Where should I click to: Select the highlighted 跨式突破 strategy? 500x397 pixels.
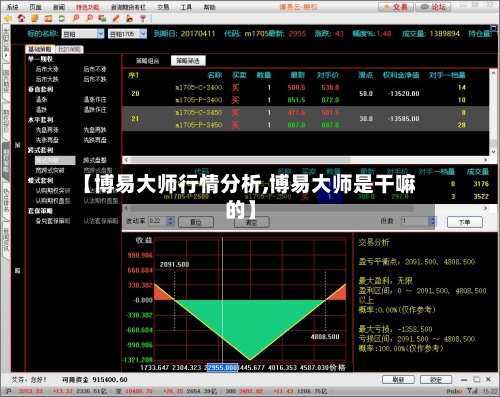point(55,160)
